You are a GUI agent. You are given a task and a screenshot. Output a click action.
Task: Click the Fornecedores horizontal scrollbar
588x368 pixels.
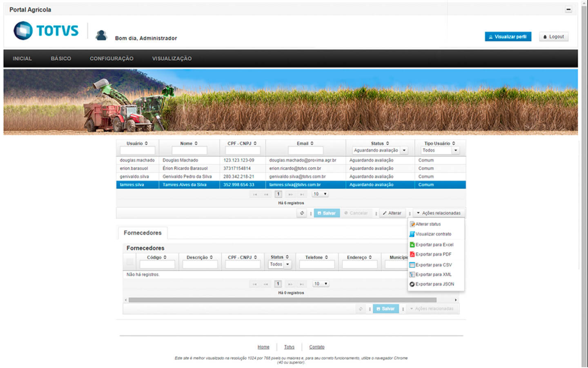[282, 300]
